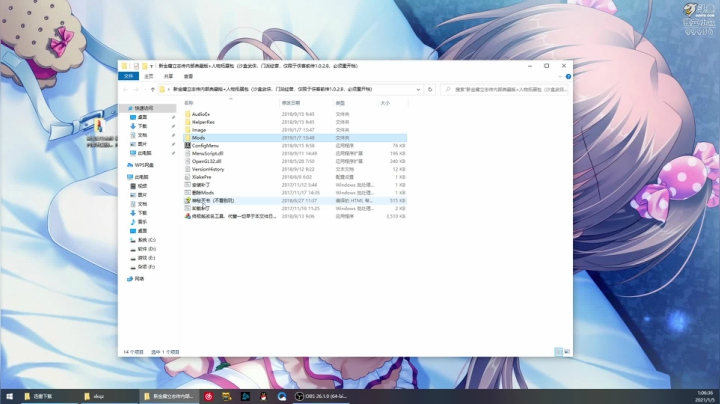Go back with the back arrow
Screen dimensions: 720x404
(x=125, y=90)
